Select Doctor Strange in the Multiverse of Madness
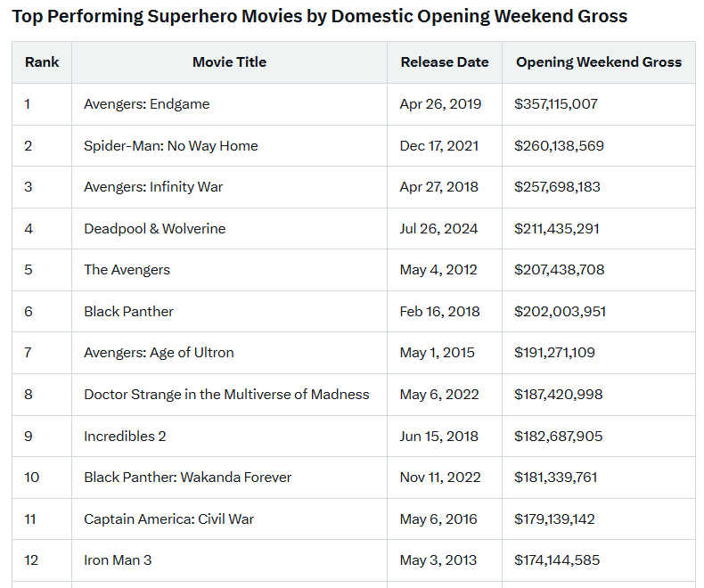 (x=226, y=395)
